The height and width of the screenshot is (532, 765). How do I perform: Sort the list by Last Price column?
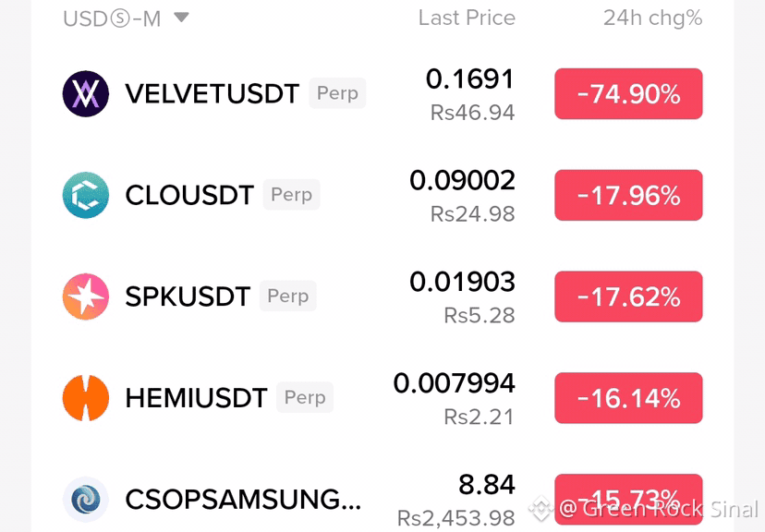coord(467,18)
